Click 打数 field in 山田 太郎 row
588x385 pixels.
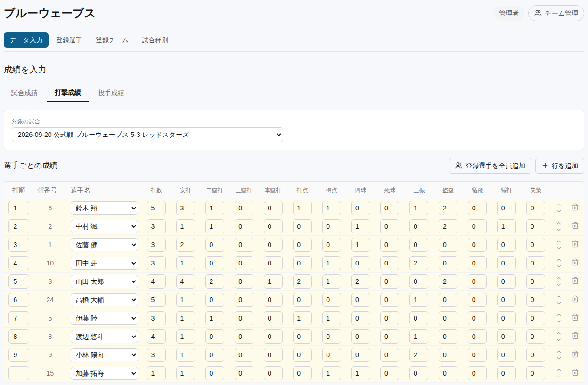[x=156, y=281]
